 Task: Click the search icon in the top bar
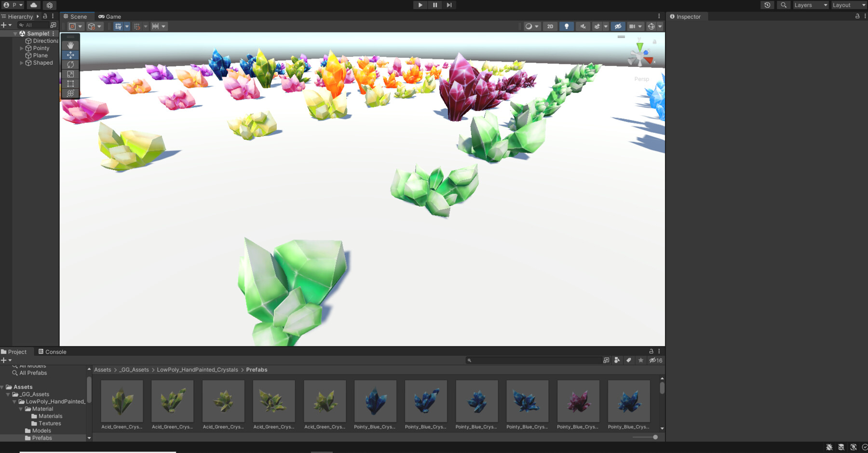click(784, 5)
